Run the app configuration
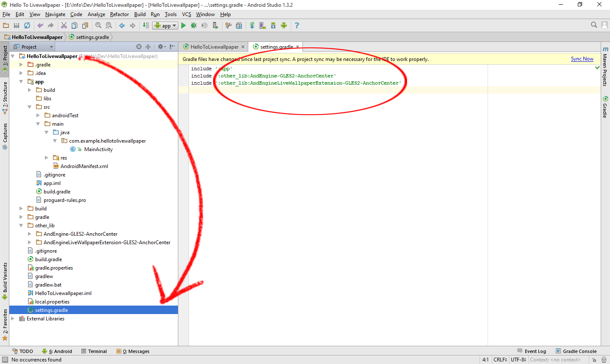The image size is (610, 364). click(183, 25)
